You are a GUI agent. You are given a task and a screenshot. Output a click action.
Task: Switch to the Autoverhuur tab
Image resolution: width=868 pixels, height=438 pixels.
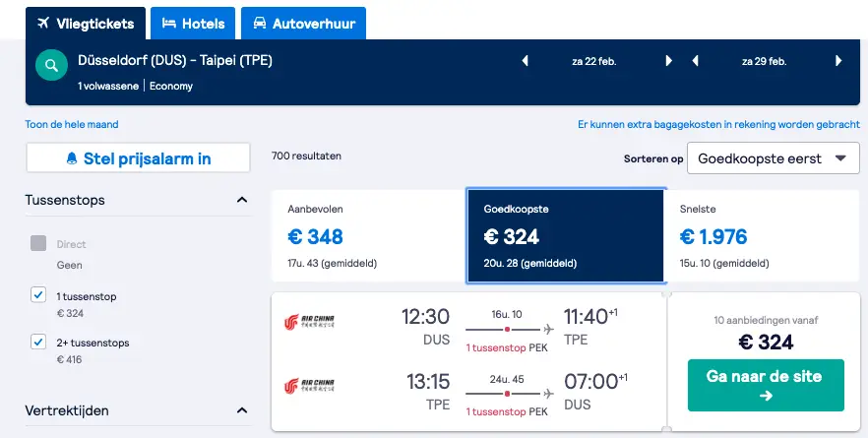(303, 24)
